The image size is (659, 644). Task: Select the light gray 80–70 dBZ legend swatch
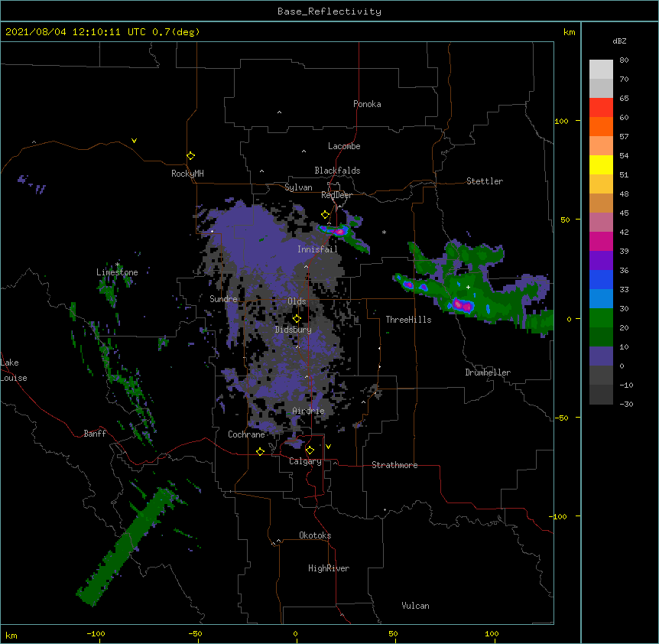[601, 70]
